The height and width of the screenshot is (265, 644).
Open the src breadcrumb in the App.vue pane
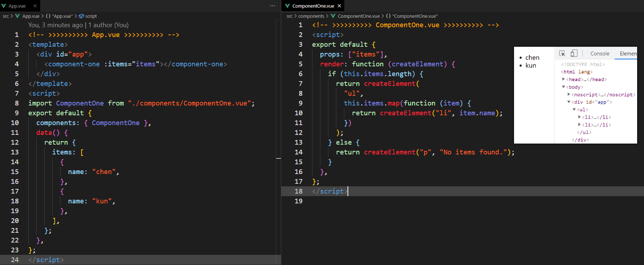coord(6,16)
